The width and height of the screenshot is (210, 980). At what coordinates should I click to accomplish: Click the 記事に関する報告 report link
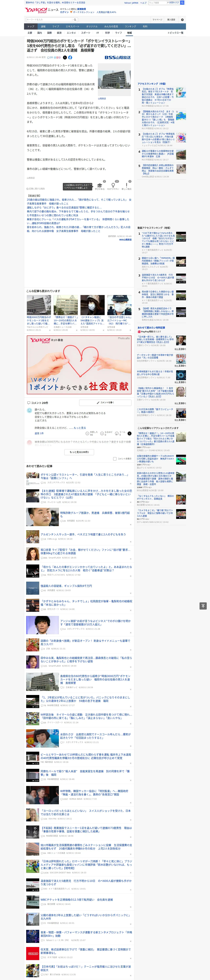pyautogui.click(x=36, y=189)
